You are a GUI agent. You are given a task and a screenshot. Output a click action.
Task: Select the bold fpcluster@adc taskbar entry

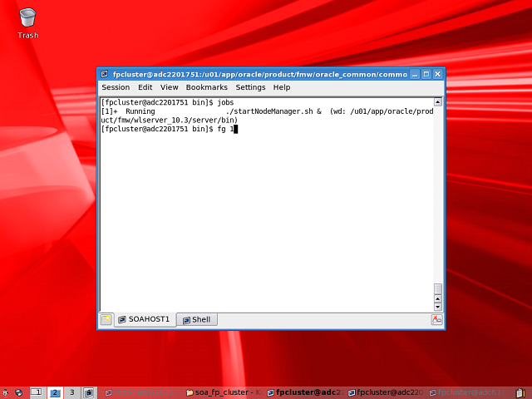[x=306, y=392]
